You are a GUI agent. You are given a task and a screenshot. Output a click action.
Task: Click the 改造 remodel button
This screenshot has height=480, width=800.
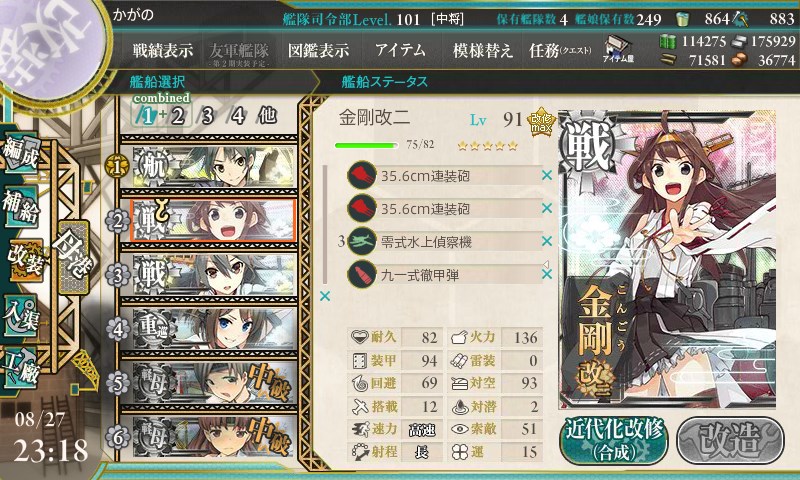pos(730,440)
